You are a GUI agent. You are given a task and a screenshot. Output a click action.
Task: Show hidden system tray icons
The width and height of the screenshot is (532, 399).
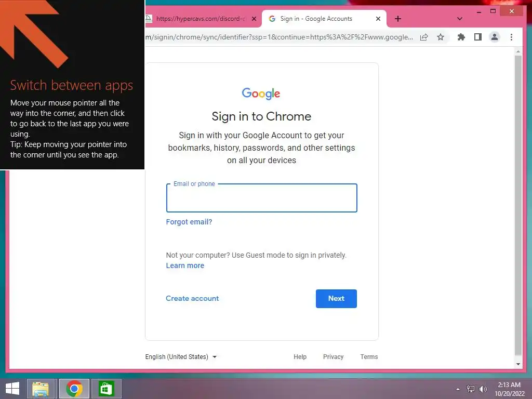tap(458, 389)
